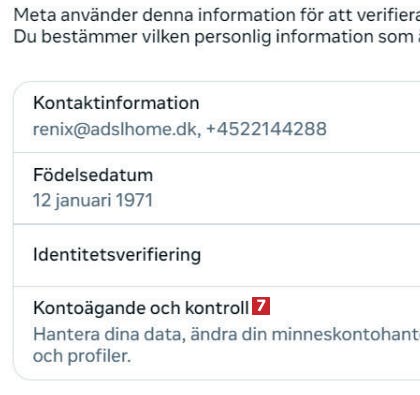420x395 pixels.
Task: Click 'ändra din' in the account description
Action: tap(229, 334)
